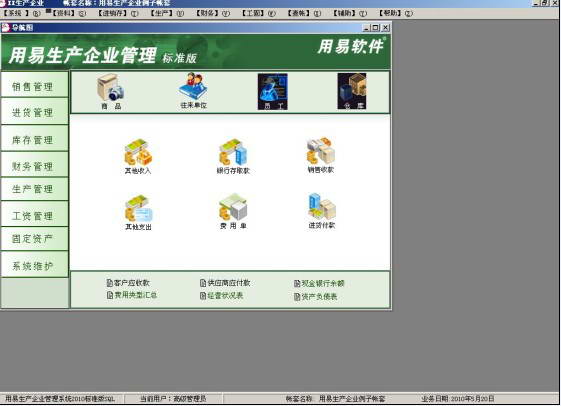View the 现金银行余额 report link
Viewport: 561px width, 406px height.
[319, 284]
